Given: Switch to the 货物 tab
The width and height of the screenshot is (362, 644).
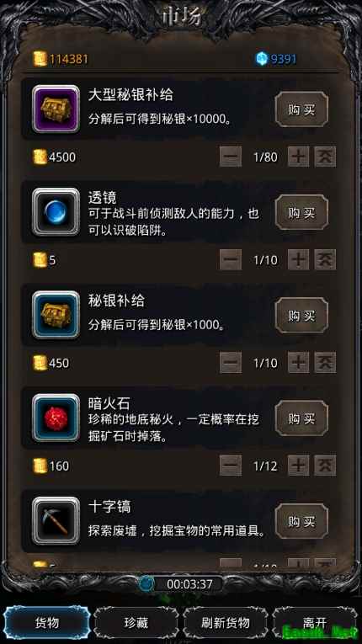Looking at the screenshot, I should [x=47, y=623].
